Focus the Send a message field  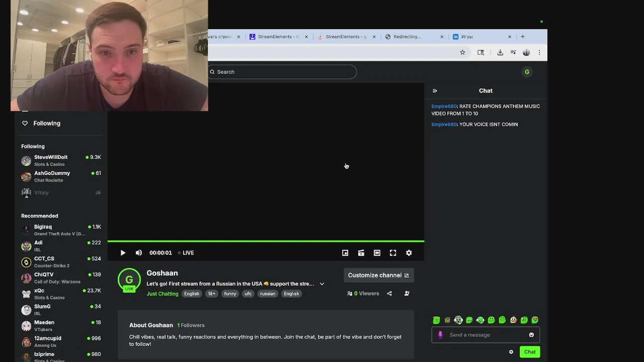pyautogui.click(x=486, y=335)
